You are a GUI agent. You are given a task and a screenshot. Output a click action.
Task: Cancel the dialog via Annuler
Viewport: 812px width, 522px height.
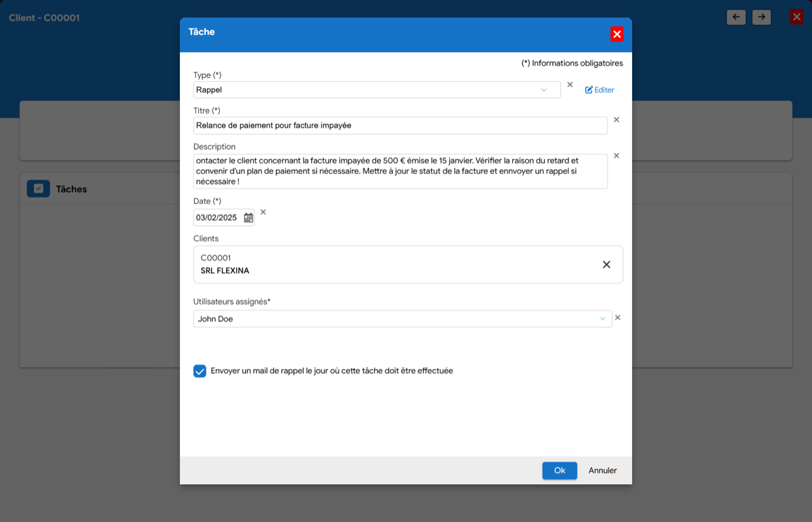click(602, 470)
